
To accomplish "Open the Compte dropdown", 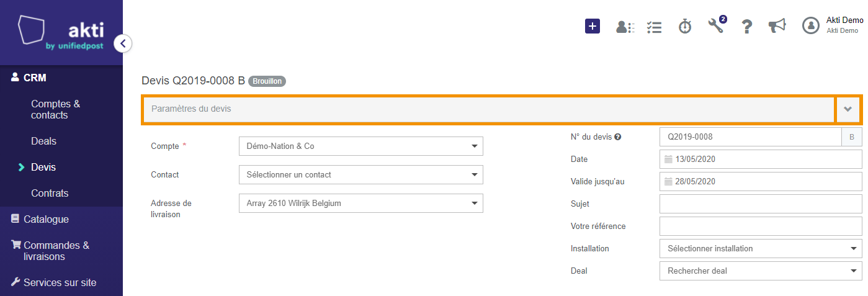I will click(x=360, y=146).
